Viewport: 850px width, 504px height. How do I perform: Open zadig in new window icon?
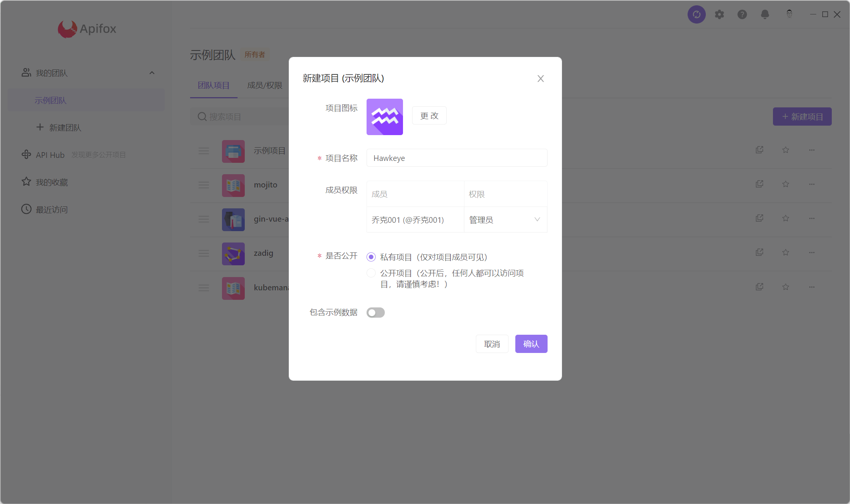pyautogui.click(x=759, y=252)
